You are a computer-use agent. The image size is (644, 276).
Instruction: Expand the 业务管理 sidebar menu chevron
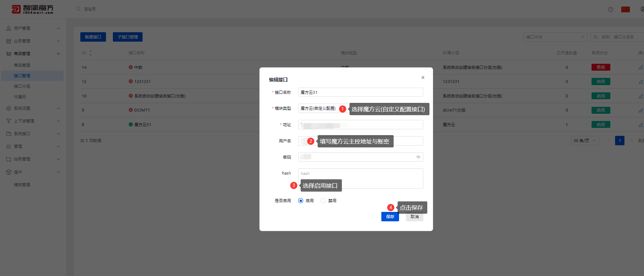click(x=58, y=41)
